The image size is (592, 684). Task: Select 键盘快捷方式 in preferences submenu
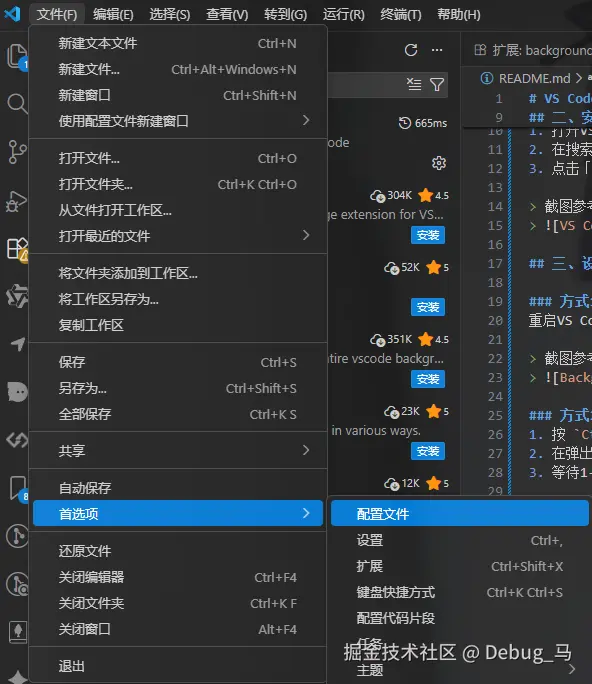tap(459, 592)
